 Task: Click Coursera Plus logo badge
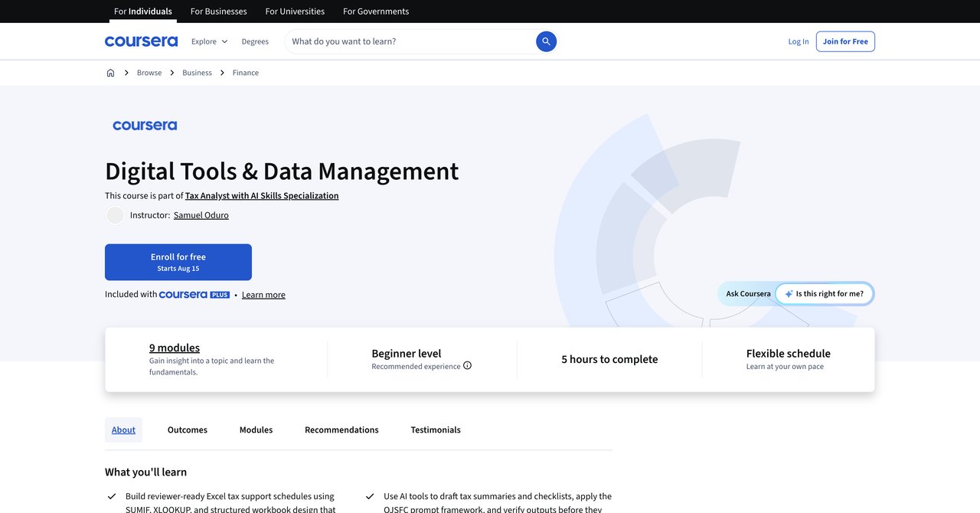tap(194, 295)
